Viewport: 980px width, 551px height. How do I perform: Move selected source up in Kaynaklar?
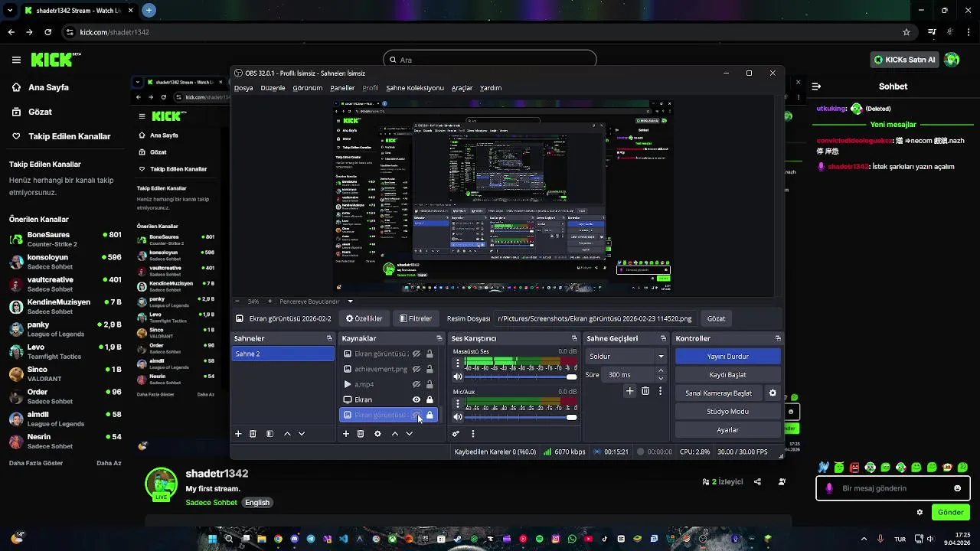pos(395,434)
